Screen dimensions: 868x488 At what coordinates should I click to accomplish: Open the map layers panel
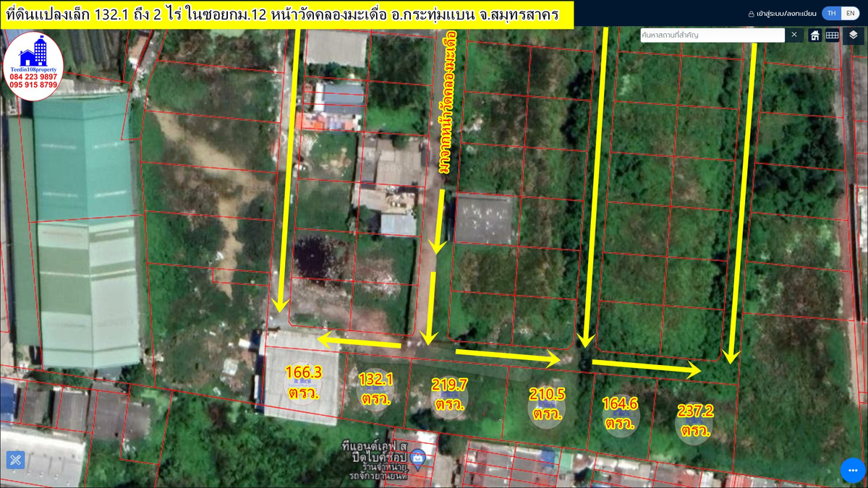coord(853,35)
